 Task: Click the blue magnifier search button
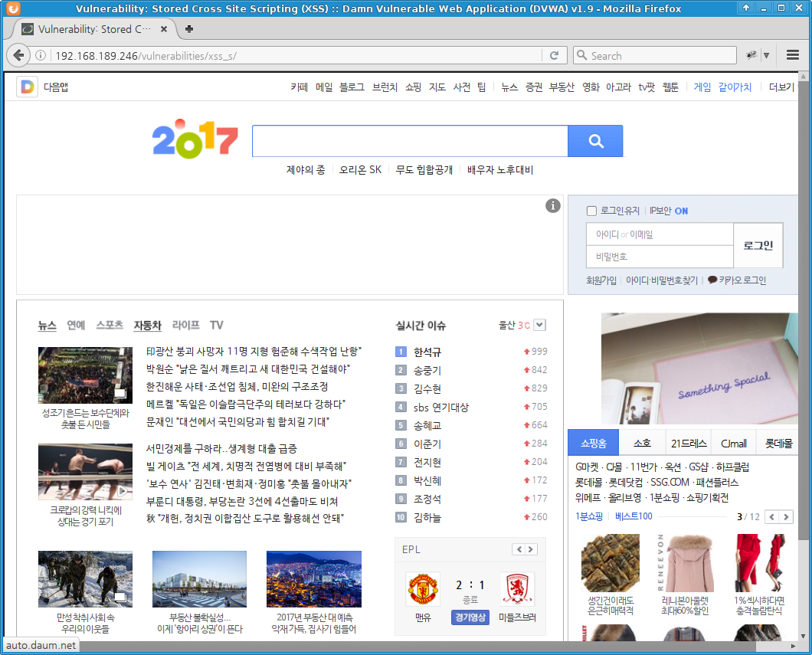[595, 141]
